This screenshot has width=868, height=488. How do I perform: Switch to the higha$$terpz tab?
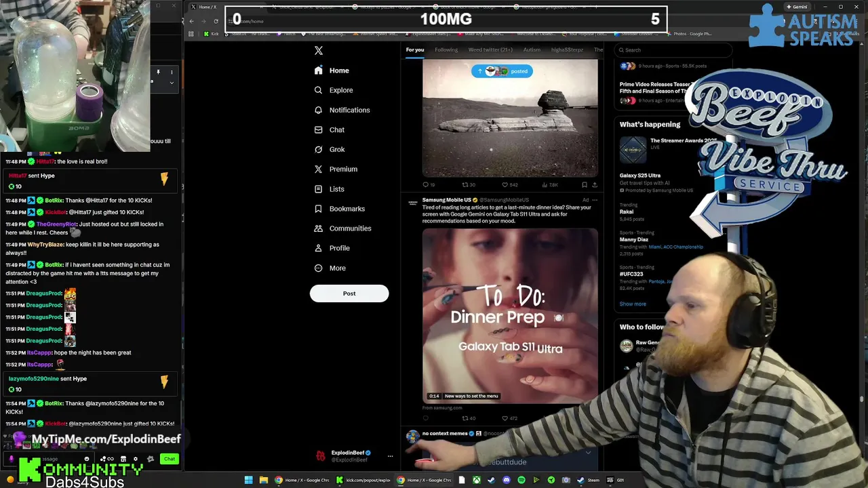point(567,49)
